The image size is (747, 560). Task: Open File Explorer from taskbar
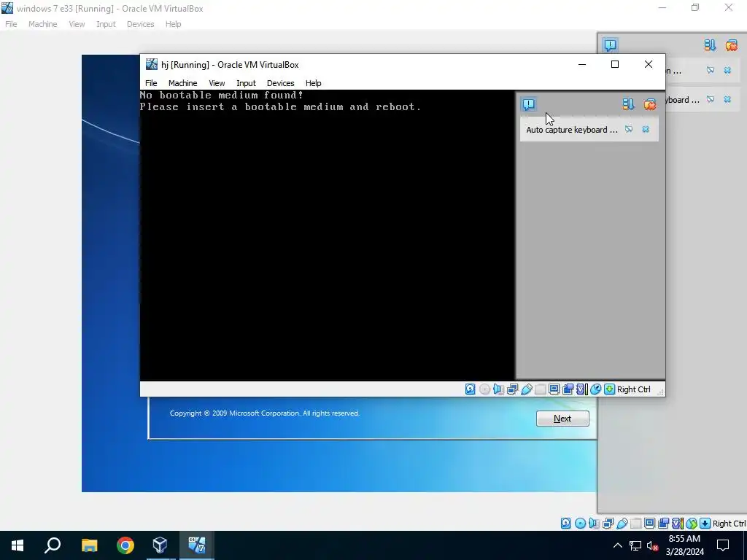tap(89, 545)
